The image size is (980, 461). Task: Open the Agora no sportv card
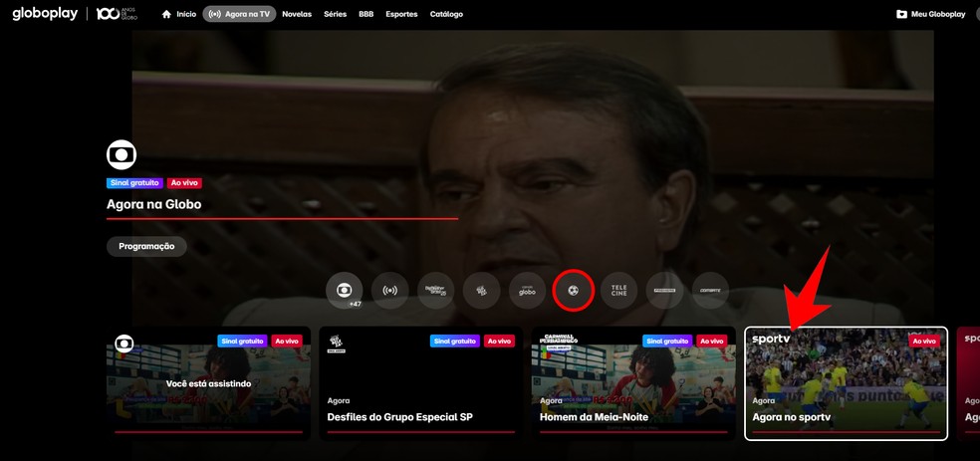[x=847, y=383]
